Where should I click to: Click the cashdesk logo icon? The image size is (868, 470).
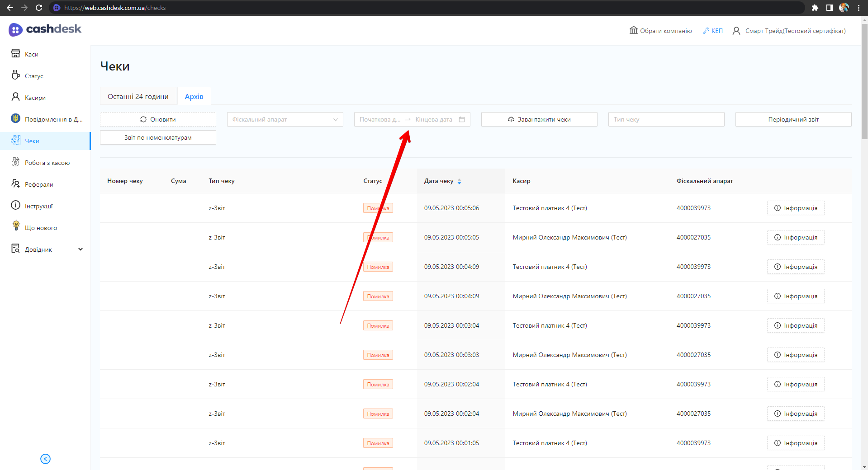(15, 30)
